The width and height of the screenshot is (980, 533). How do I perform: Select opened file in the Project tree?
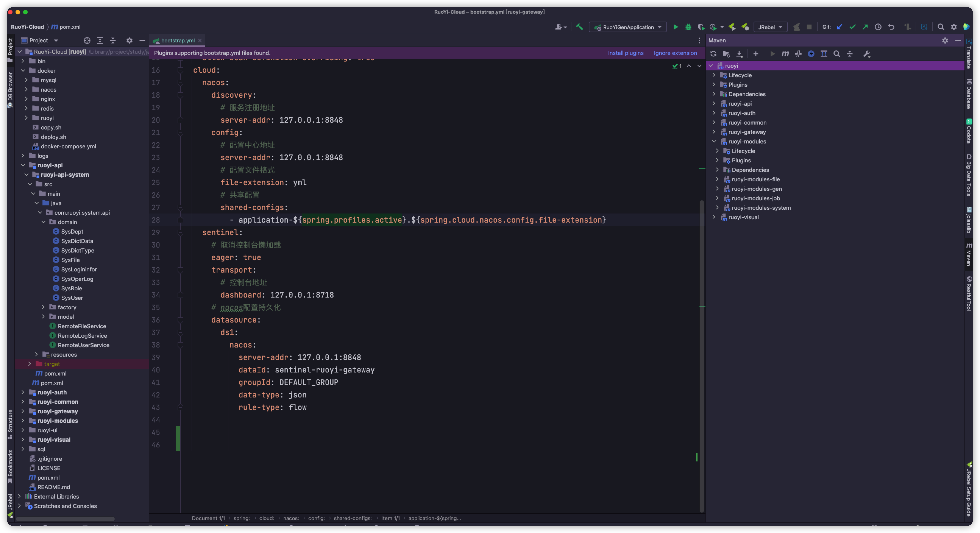pos(87,40)
